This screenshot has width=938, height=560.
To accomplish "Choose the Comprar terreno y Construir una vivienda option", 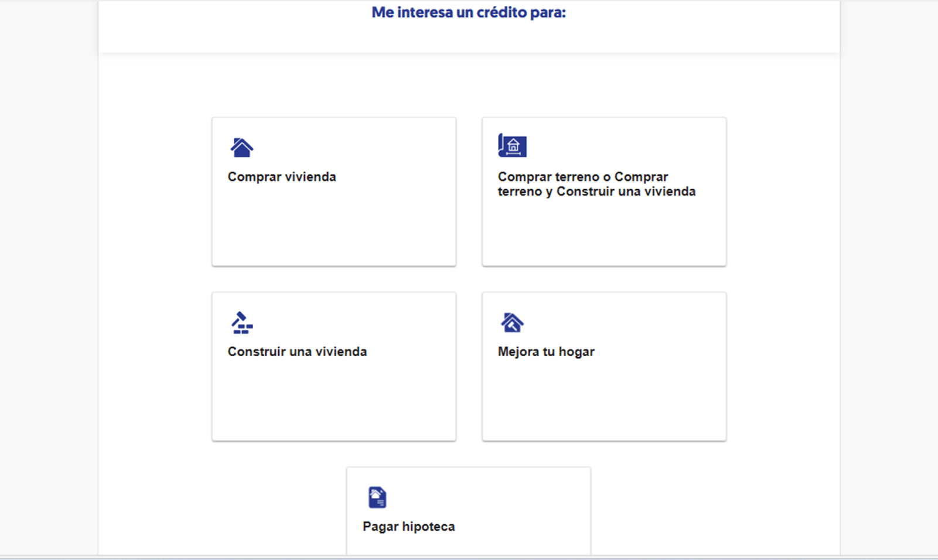I will 604,192.
